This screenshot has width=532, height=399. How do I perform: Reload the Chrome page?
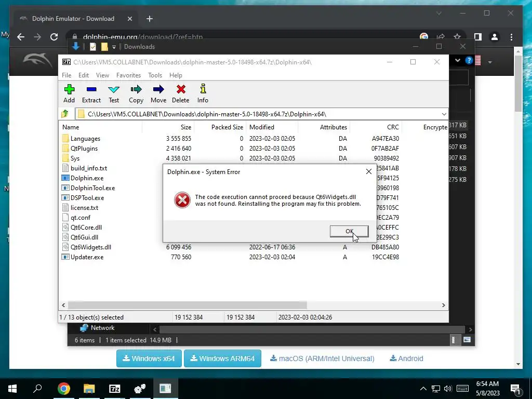tap(54, 37)
